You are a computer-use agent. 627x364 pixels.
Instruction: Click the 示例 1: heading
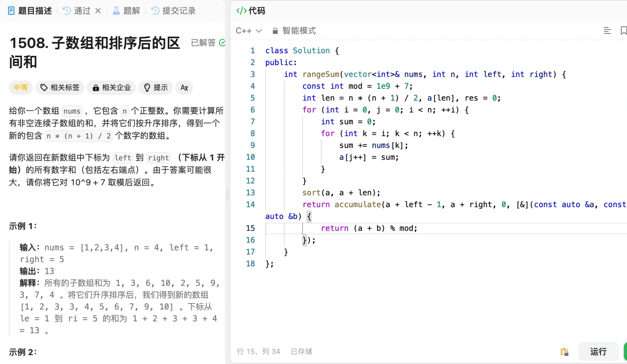pyautogui.click(x=23, y=226)
